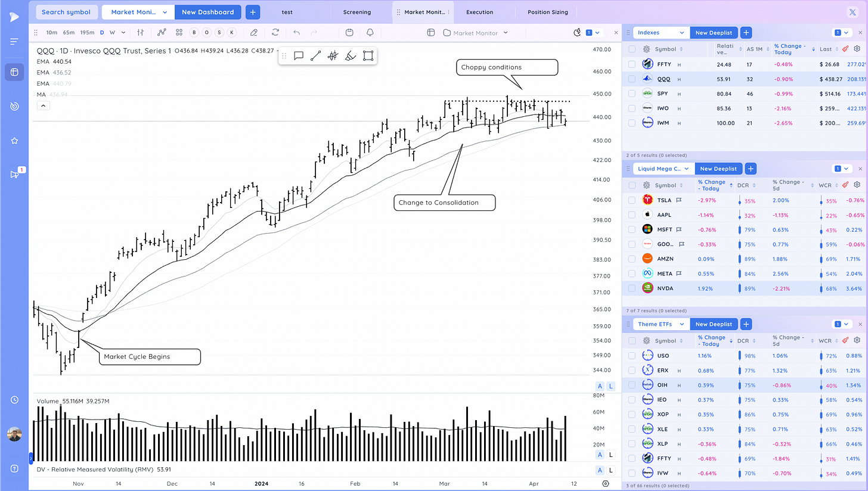Open chart settings gear at bottom right
The height and width of the screenshot is (491, 868).
point(606,483)
